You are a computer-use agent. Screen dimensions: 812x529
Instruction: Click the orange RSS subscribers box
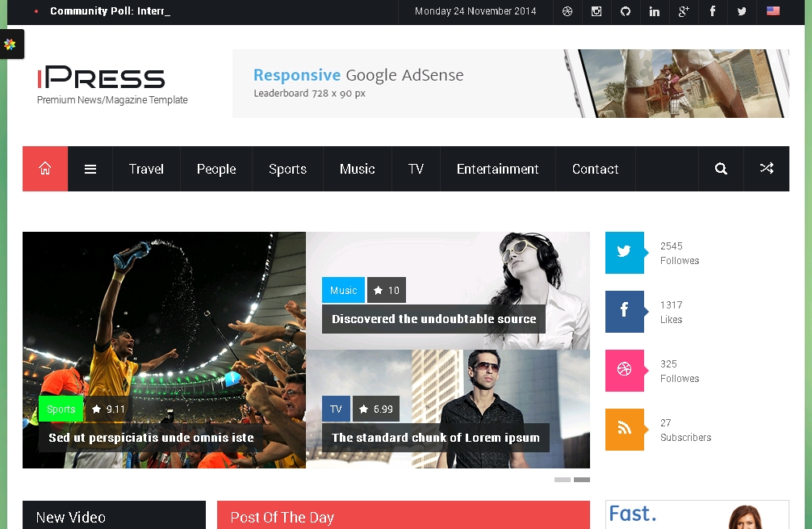coord(625,429)
